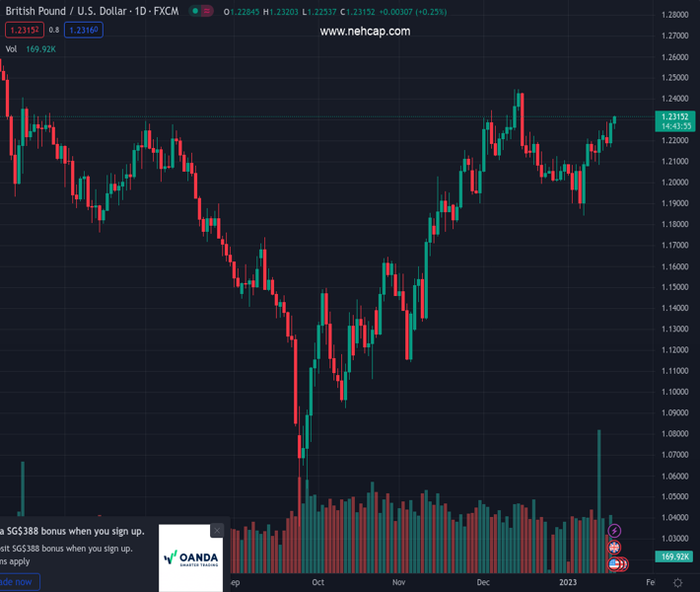The width and height of the screenshot is (700, 592).
Task: Select the Vol indicator legend label
Action: (x=12, y=48)
